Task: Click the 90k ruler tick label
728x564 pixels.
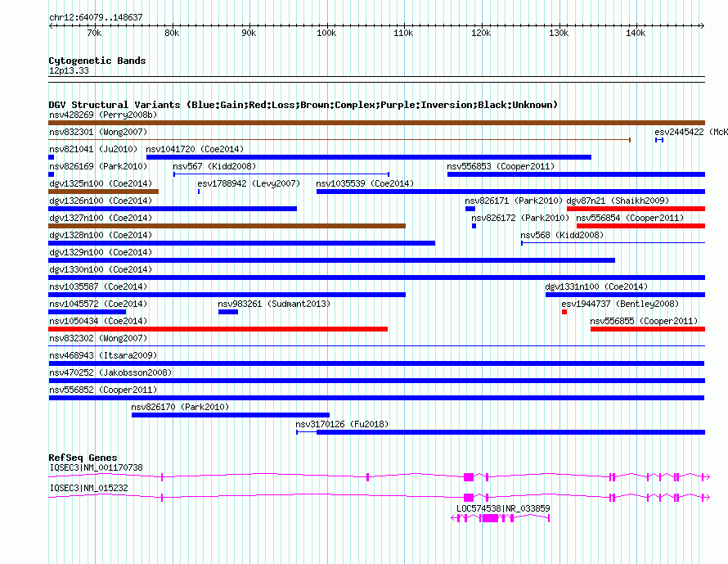Action: click(x=249, y=33)
